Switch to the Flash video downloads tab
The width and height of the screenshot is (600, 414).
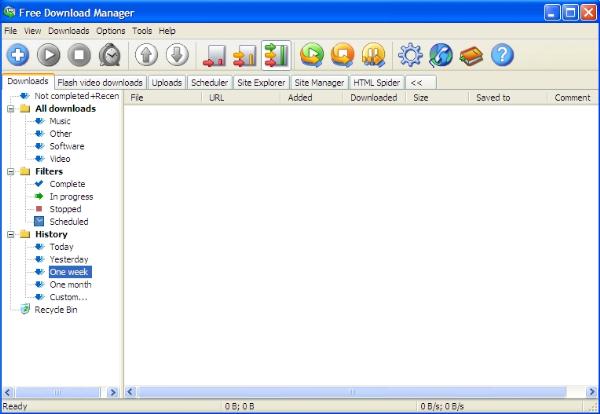coord(100,82)
